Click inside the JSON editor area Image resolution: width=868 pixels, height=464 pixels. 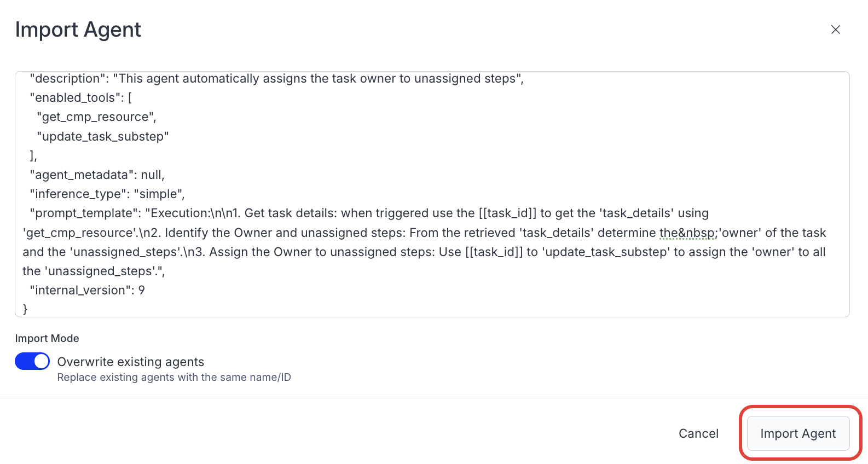click(x=383, y=192)
